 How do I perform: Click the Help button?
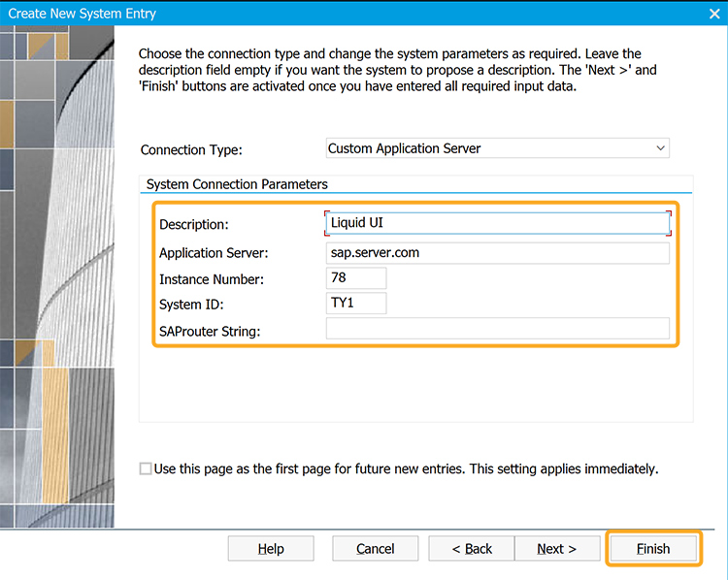click(271, 548)
